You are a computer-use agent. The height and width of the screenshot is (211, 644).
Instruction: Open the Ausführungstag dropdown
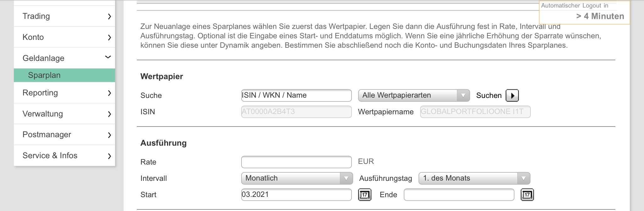[474, 178]
